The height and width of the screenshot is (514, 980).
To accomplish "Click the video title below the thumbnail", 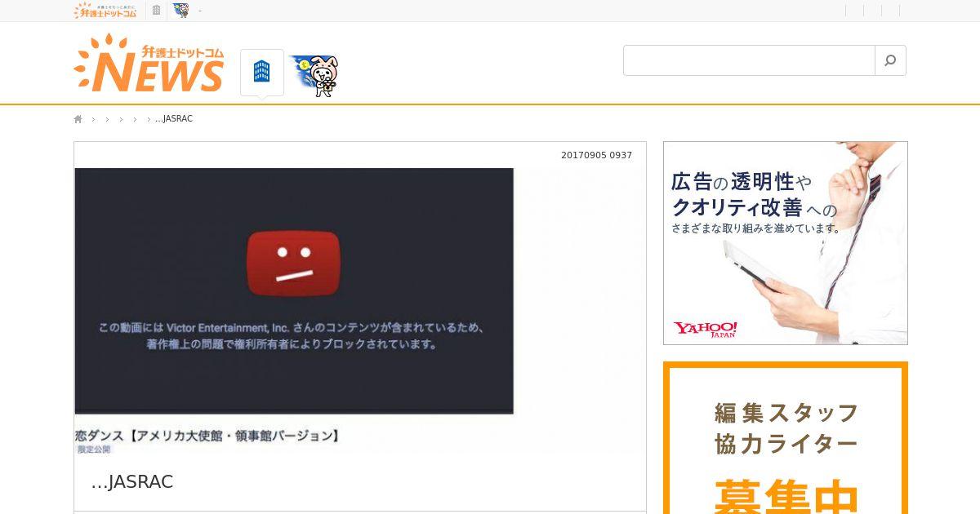I will 207,436.
